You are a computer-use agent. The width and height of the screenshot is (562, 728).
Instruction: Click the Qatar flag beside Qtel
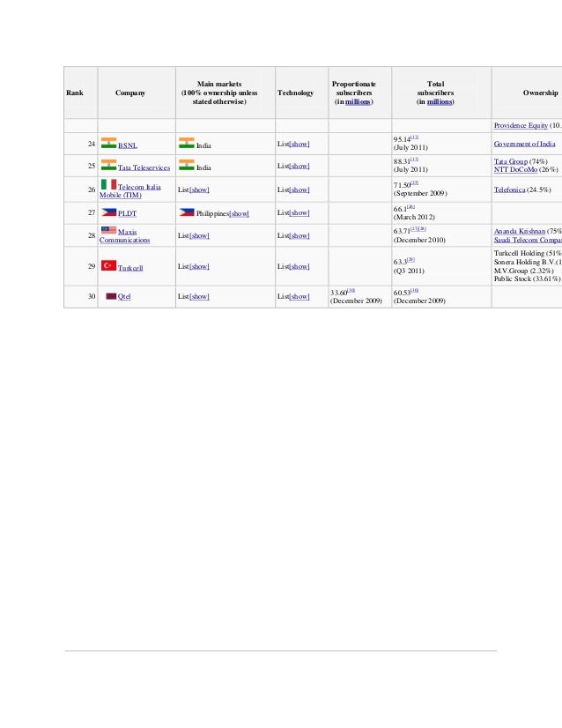click(x=111, y=296)
